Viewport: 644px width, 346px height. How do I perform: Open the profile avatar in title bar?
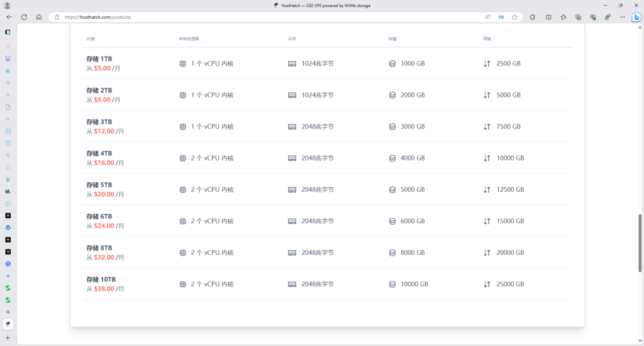8,5
